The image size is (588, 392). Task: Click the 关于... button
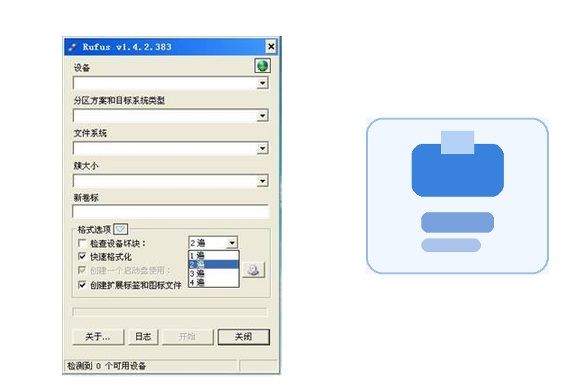point(98,336)
